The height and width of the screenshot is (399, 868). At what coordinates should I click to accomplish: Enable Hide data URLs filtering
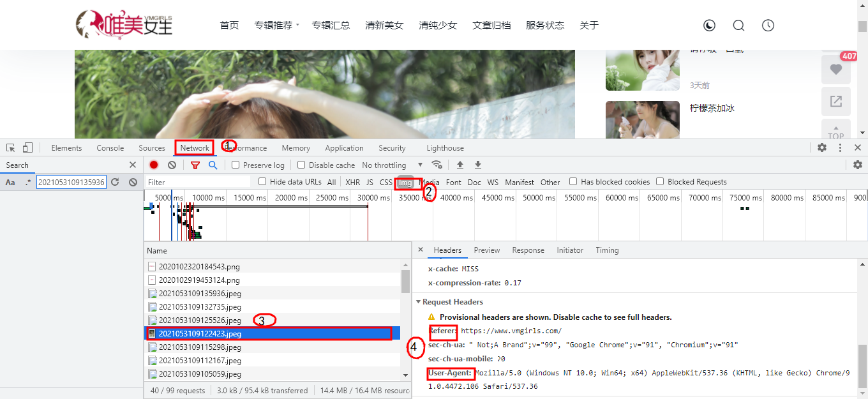tap(262, 181)
